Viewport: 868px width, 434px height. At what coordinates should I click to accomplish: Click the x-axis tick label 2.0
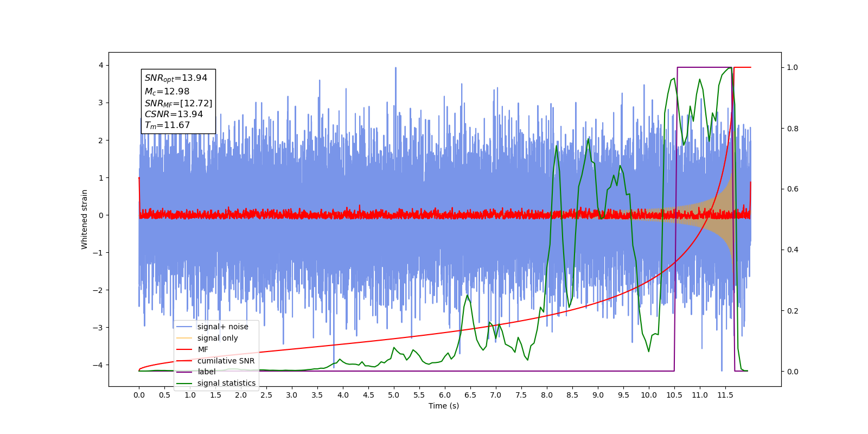coord(241,395)
